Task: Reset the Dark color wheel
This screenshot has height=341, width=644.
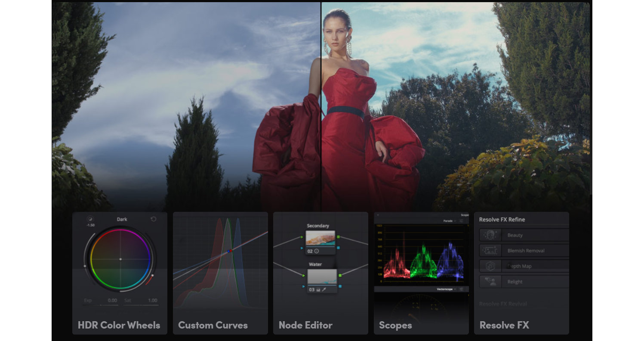Action: (154, 219)
